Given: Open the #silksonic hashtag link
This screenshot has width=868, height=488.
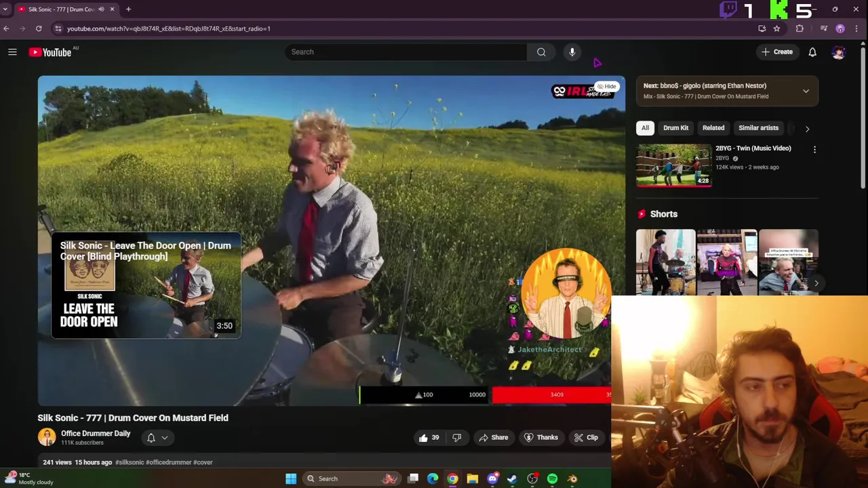Looking at the screenshot, I should pyautogui.click(x=130, y=462).
